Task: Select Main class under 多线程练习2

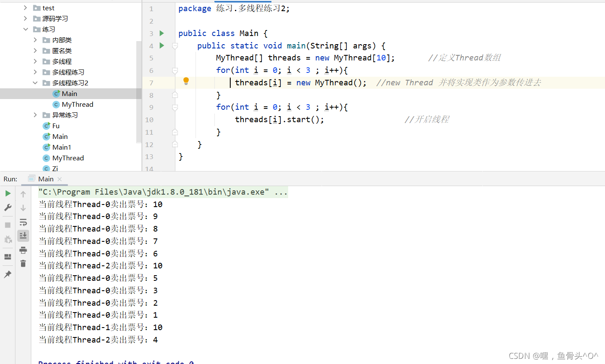Action: coord(70,93)
